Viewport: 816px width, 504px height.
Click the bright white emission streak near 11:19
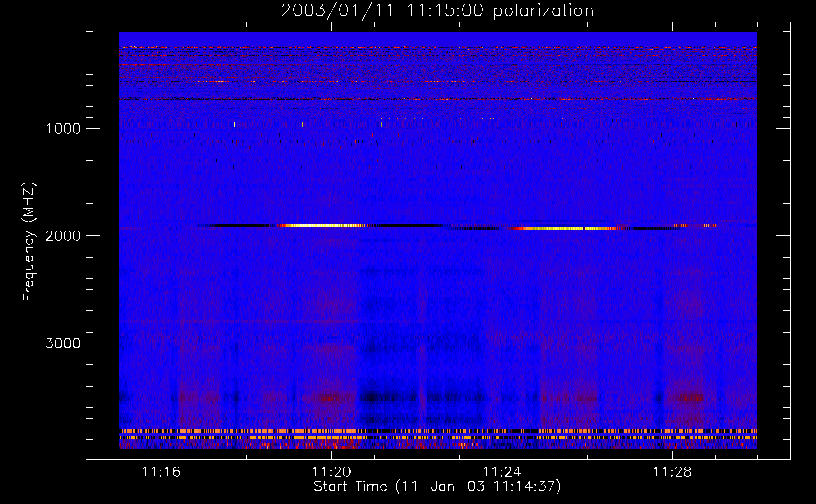323,226
